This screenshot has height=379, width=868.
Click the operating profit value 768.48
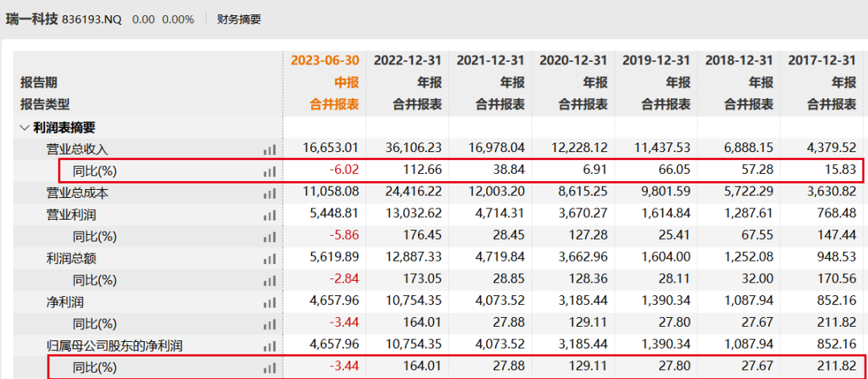coord(838,213)
